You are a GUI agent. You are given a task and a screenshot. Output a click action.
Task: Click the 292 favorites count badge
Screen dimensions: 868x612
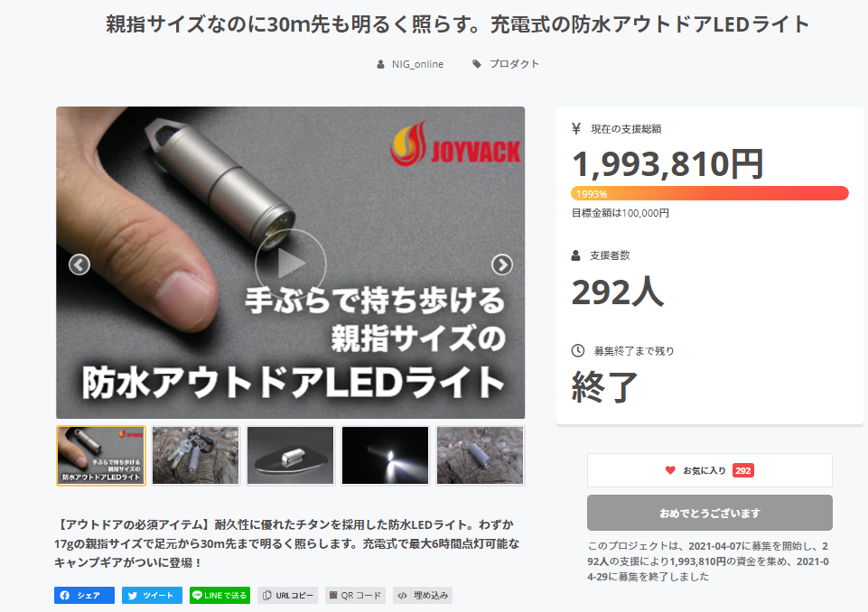[742, 470]
